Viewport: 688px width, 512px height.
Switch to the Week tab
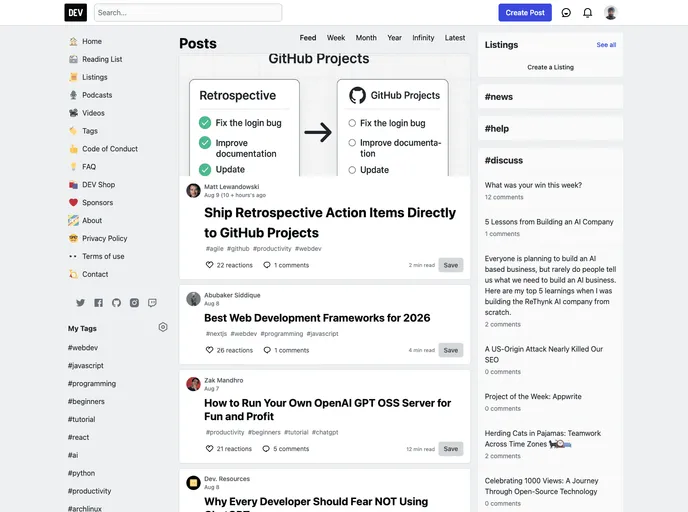point(336,38)
